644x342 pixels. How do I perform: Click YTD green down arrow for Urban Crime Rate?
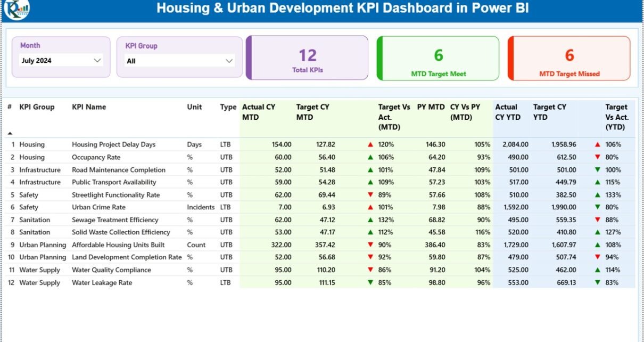[x=597, y=207]
